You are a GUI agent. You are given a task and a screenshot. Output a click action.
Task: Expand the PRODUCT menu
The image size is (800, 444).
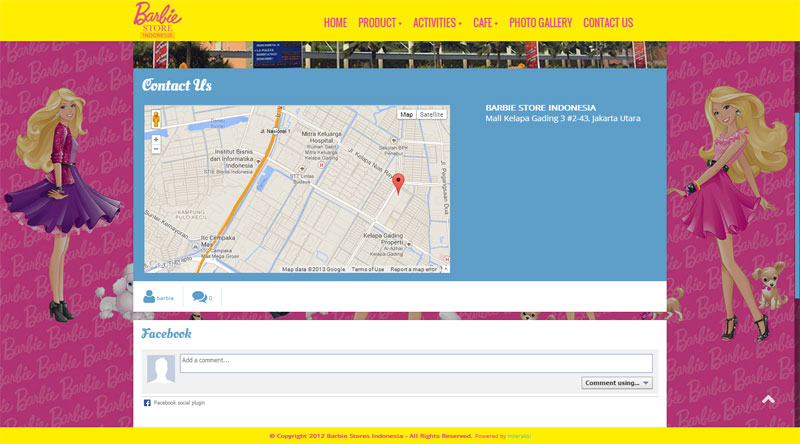[x=380, y=23]
